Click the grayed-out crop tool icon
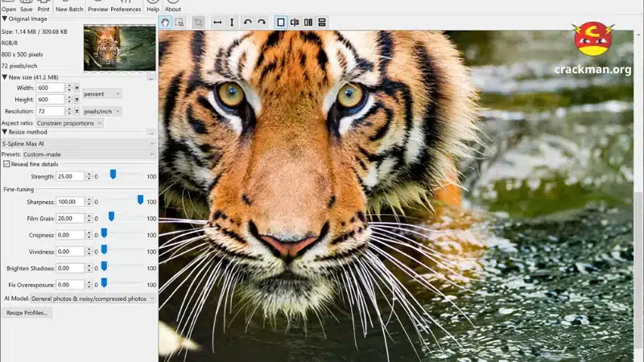Viewport: 644px width, 362px height. (198, 23)
